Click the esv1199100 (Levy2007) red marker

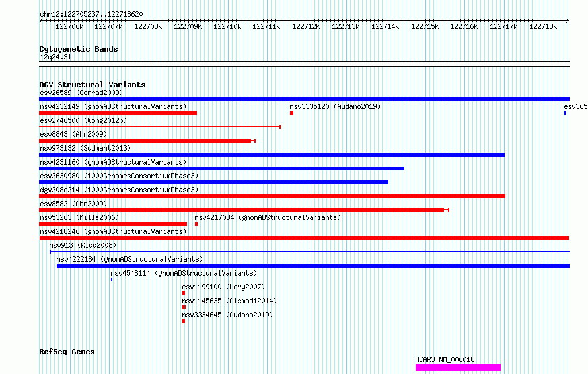click(x=184, y=293)
